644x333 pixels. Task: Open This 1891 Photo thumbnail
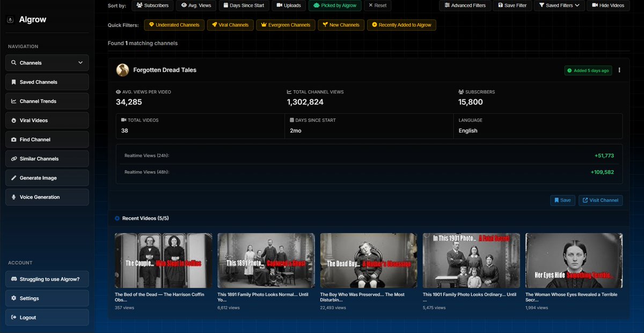266,261
